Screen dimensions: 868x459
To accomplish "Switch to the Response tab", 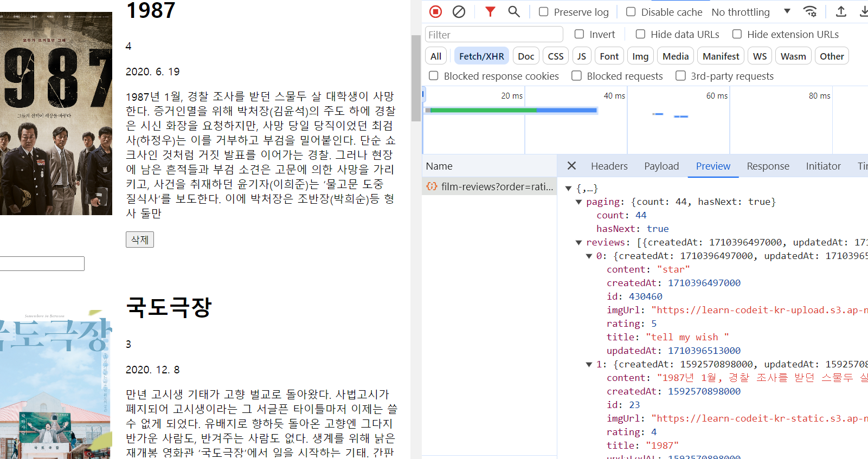I will click(x=768, y=166).
